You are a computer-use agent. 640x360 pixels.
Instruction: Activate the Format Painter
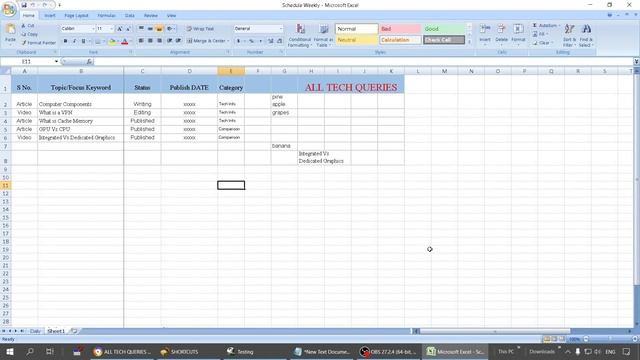pyautogui.click(x=38, y=42)
